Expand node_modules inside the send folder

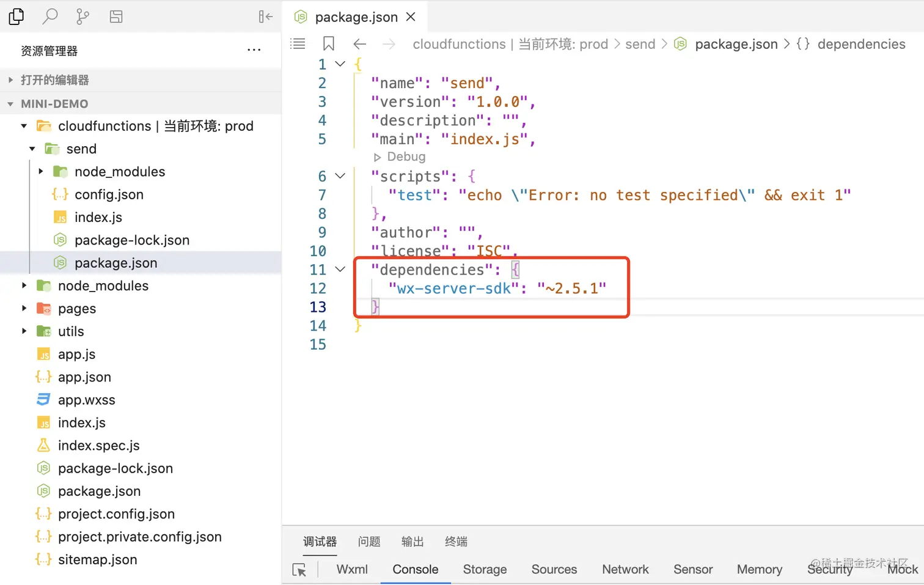pos(41,172)
